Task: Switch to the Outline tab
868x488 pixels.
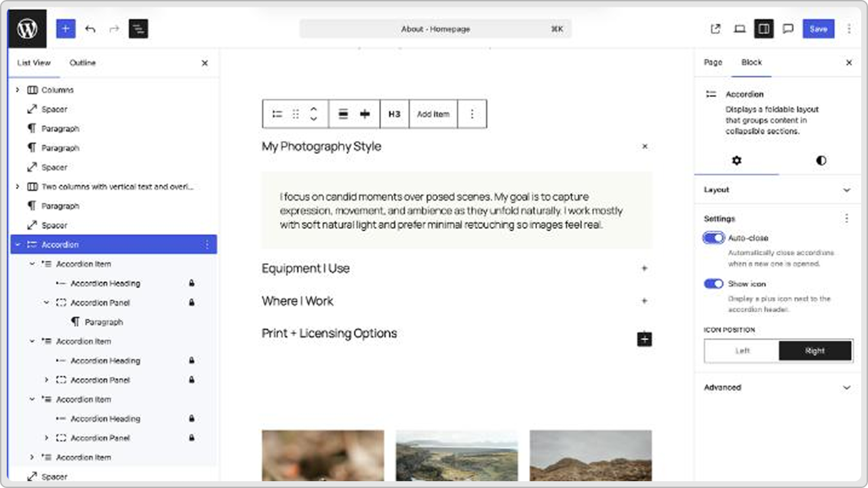Action: point(82,62)
